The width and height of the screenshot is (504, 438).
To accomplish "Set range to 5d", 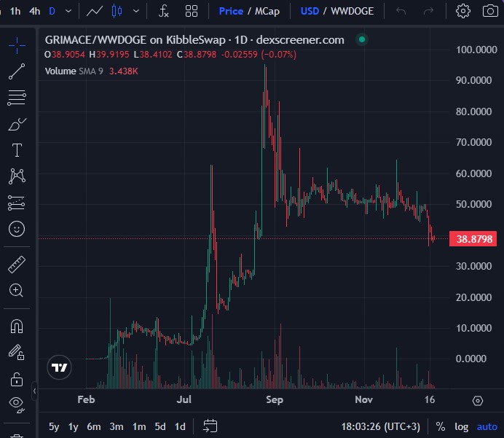I will click(160, 427).
